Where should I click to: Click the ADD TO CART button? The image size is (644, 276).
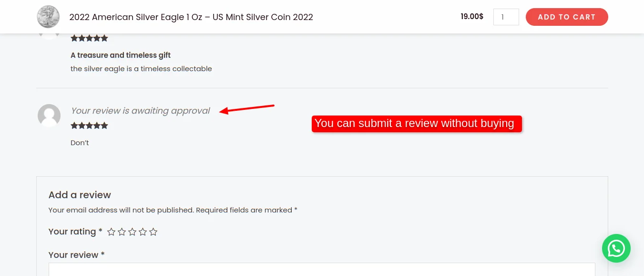coord(567,17)
